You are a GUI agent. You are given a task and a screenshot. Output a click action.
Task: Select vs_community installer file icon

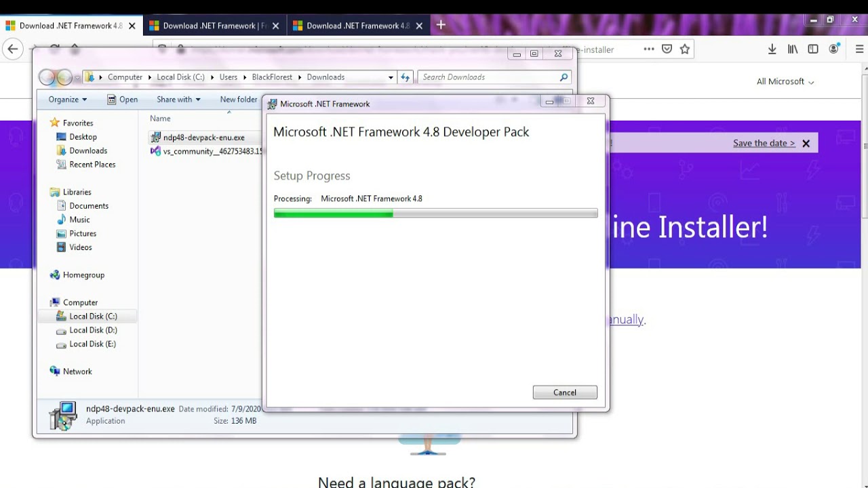pyautogui.click(x=155, y=151)
